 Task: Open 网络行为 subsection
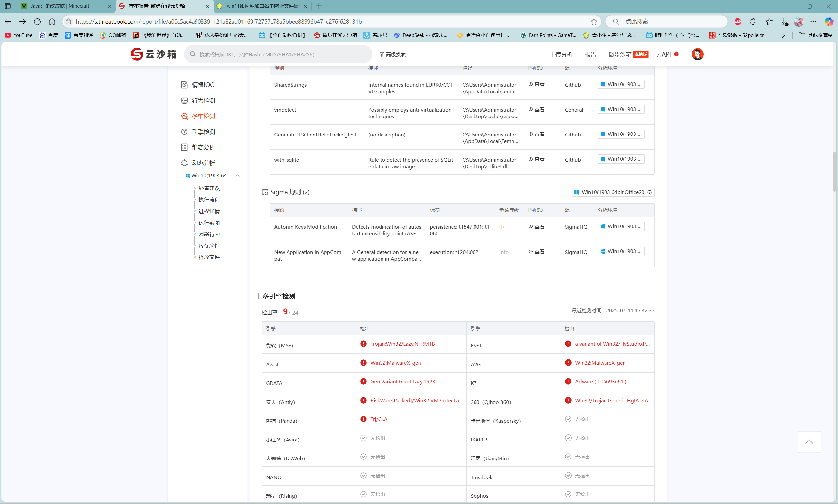coord(209,234)
